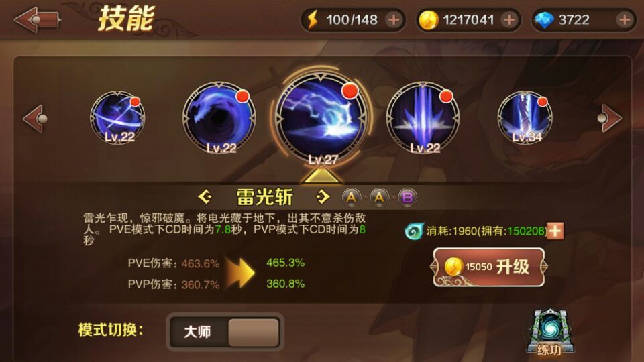Click the purple B combo key

pyautogui.click(x=407, y=198)
